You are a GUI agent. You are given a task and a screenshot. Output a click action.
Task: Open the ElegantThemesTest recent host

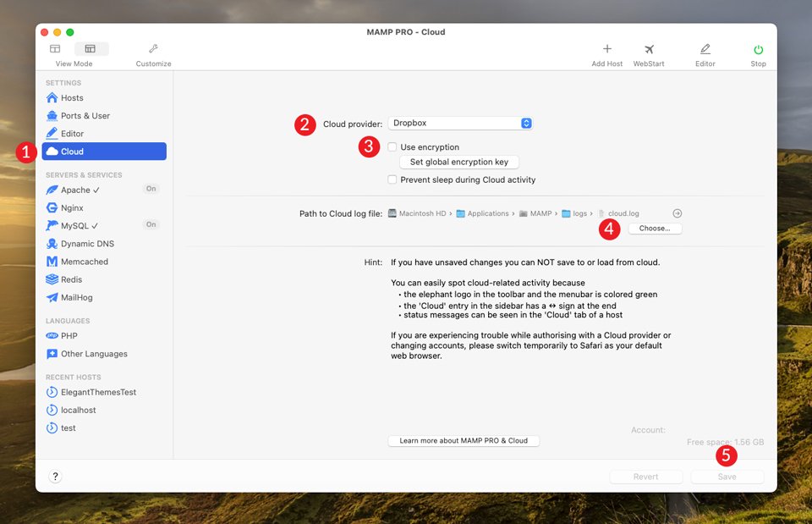coord(98,392)
